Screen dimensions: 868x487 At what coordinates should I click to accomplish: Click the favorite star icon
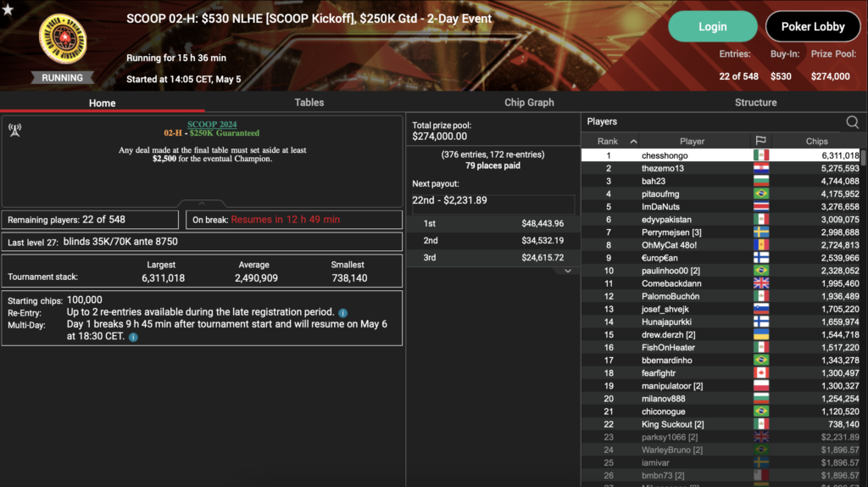(8, 8)
